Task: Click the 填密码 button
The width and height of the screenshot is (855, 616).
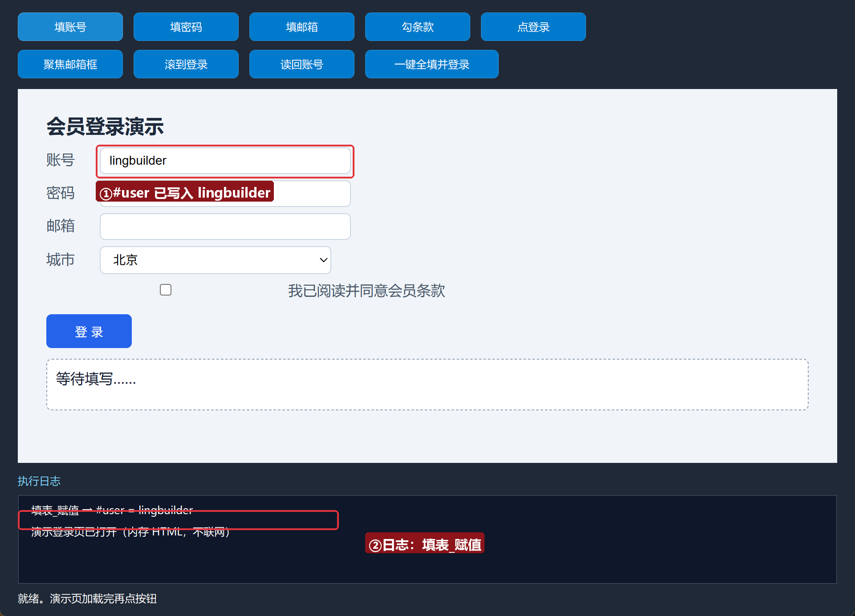Action: pos(186,27)
